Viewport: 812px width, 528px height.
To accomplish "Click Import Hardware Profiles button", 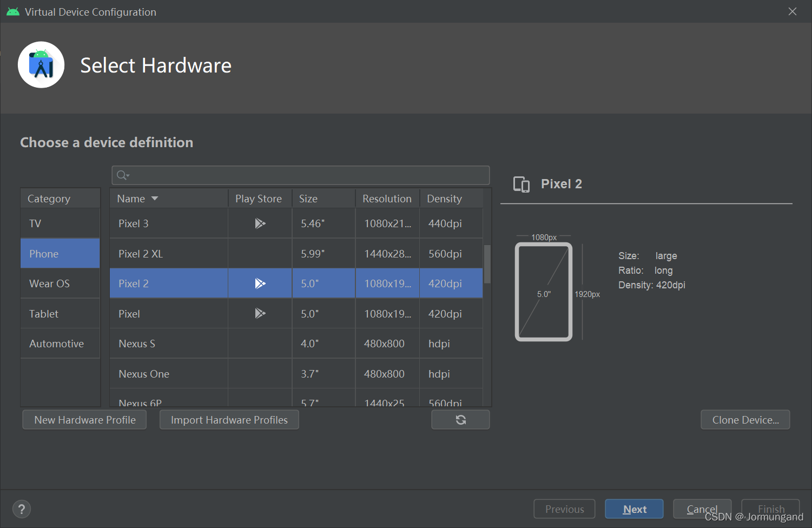I will (229, 420).
